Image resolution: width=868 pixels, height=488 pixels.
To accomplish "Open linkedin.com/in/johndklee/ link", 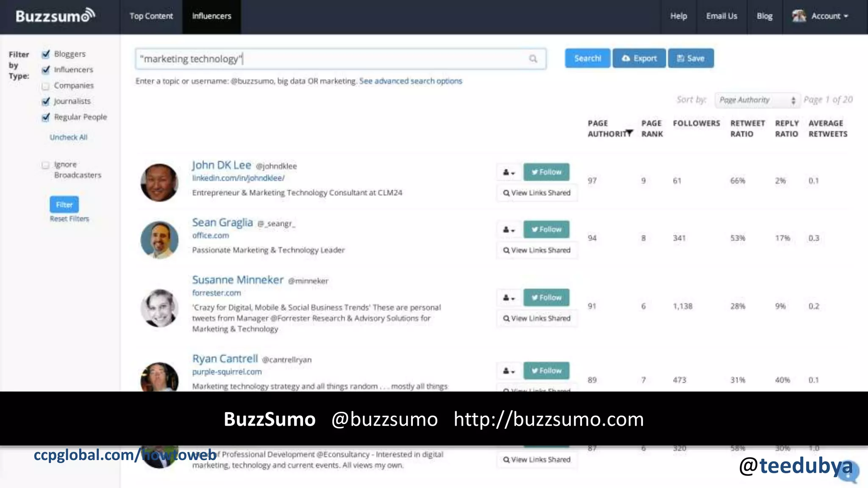I will coord(238,178).
